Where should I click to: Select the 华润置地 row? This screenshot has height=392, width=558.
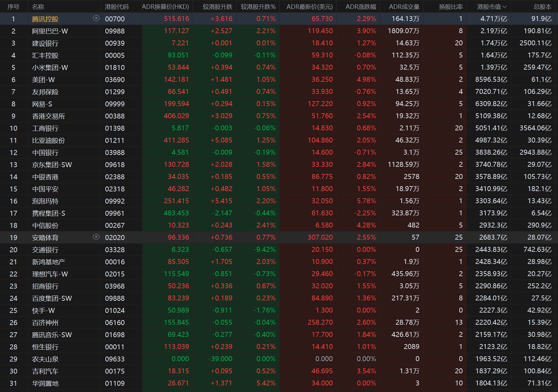click(x=45, y=383)
